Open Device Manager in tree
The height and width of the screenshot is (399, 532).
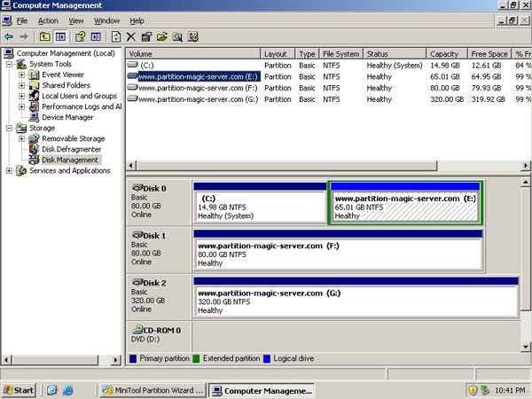click(x=67, y=117)
